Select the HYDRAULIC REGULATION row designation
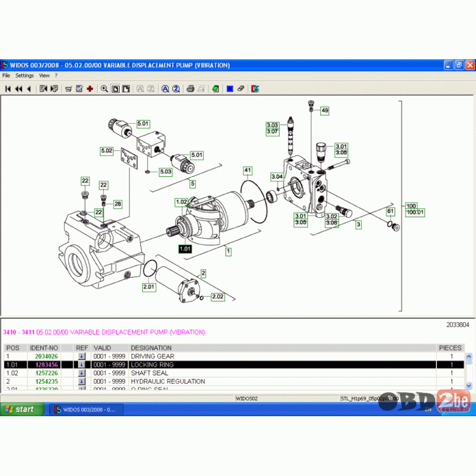476x476 pixels. coord(168,381)
